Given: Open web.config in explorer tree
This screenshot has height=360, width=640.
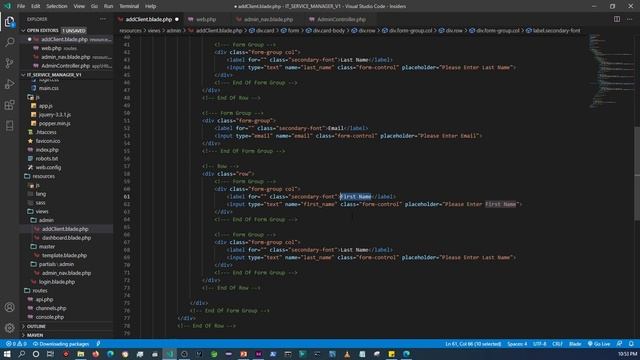Looking at the screenshot, I should coord(48,167).
